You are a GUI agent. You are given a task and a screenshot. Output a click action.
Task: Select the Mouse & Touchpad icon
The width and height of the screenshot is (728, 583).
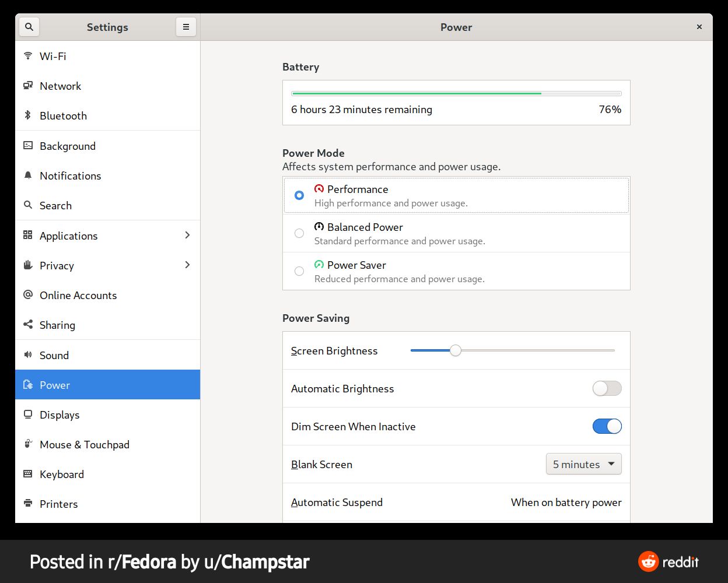click(x=27, y=444)
